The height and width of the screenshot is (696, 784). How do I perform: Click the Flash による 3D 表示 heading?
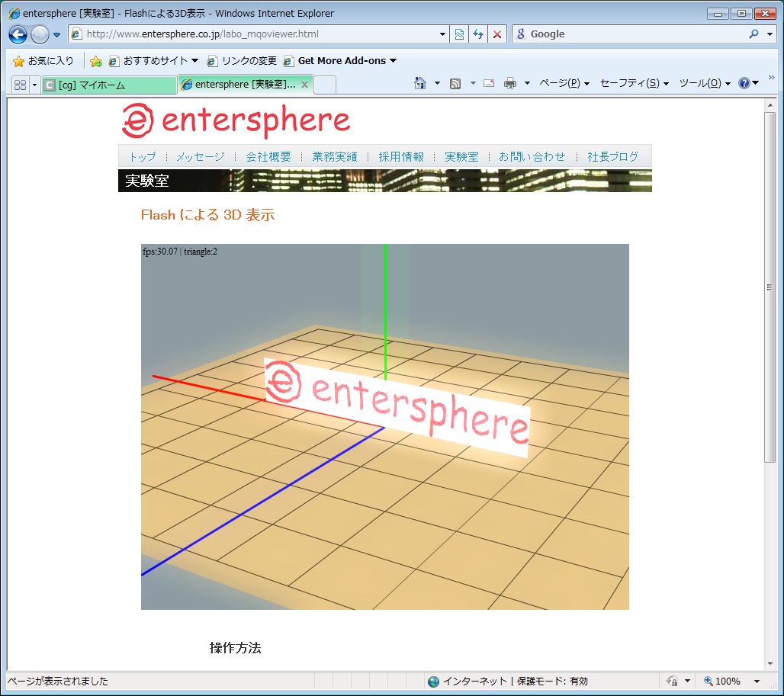click(x=207, y=215)
